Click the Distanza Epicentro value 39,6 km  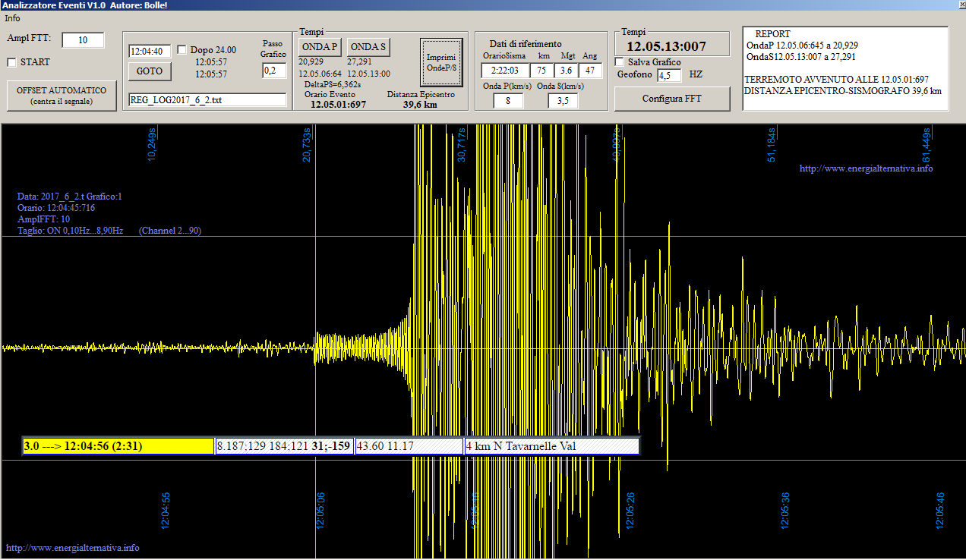421,104
